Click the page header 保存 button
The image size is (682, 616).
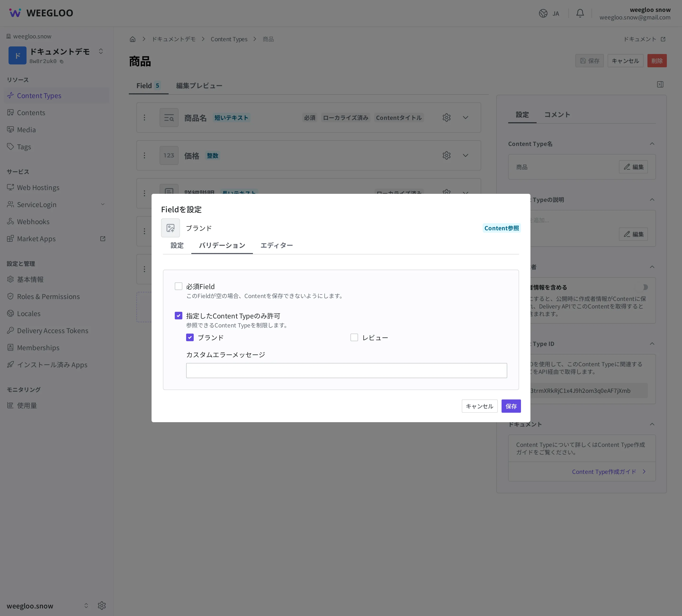tap(589, 61)
